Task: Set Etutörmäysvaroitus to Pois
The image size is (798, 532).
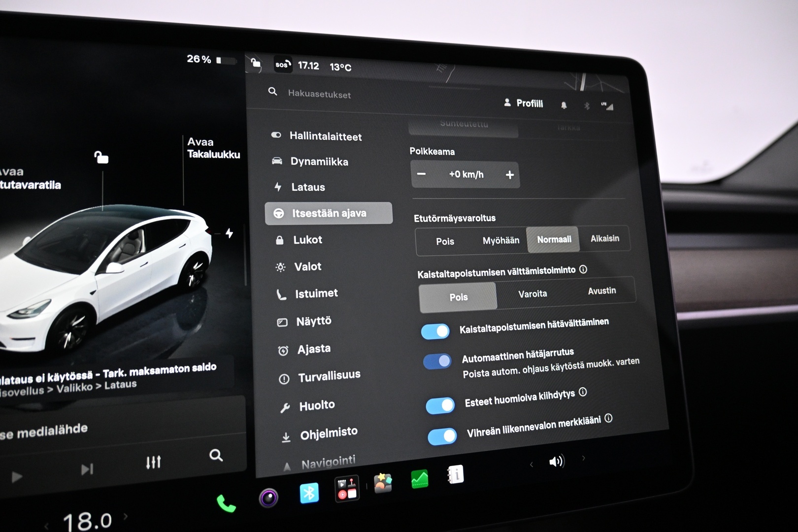Action: coord(445,241)
